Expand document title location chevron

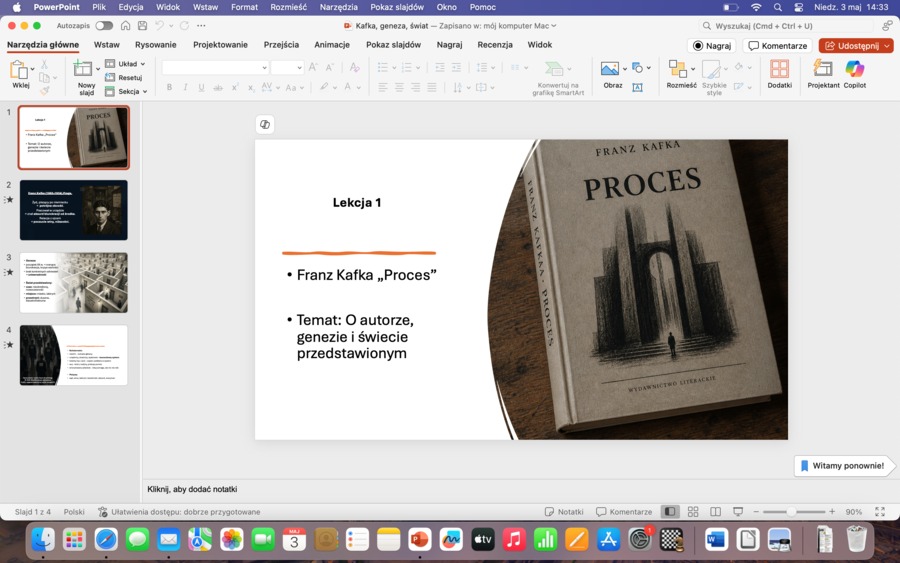[553, 26]
